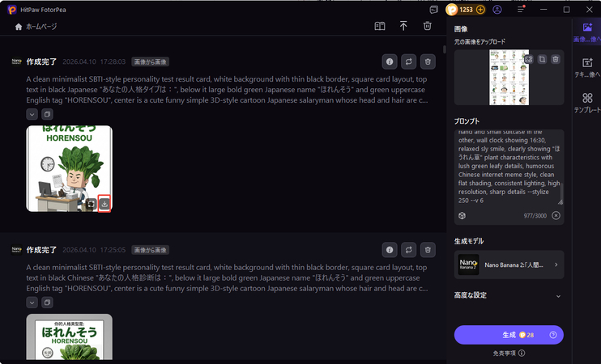
Task: Switch to the text-to-image sidebar tab
Action: click(x=586, y=66)
